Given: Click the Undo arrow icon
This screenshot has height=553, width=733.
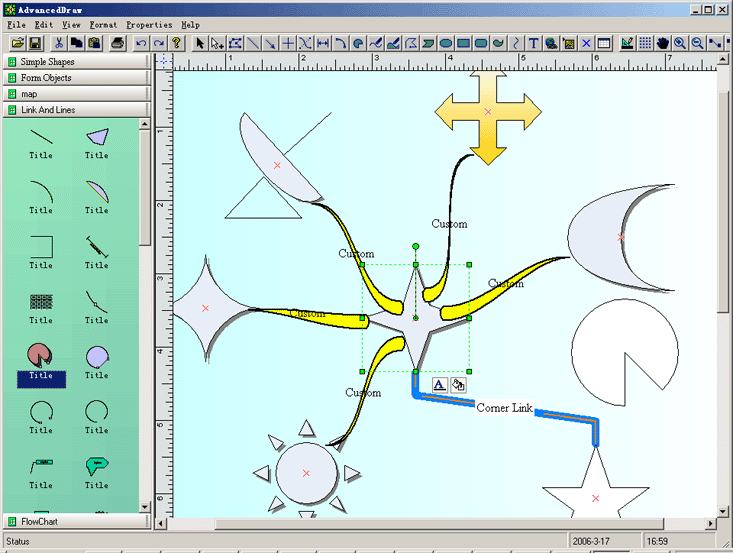Looking at the screenshot, I should click(141, 43).
